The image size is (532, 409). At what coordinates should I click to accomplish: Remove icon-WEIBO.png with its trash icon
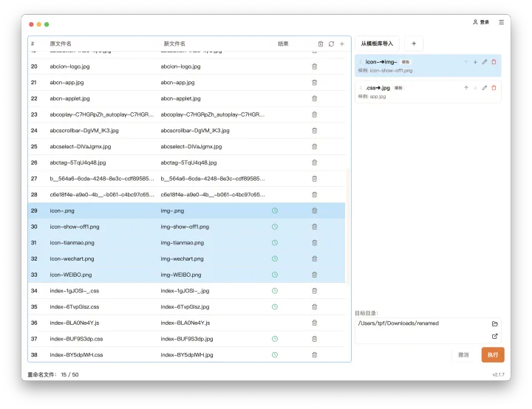(x=315, y=275)
